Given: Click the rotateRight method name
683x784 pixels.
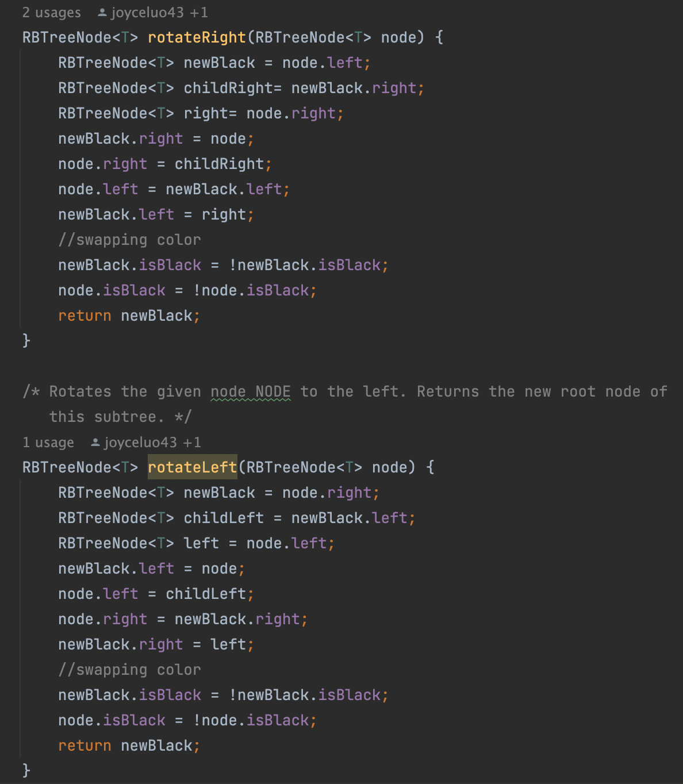Looking at the screenshot, I should click(x=197, y=38).
